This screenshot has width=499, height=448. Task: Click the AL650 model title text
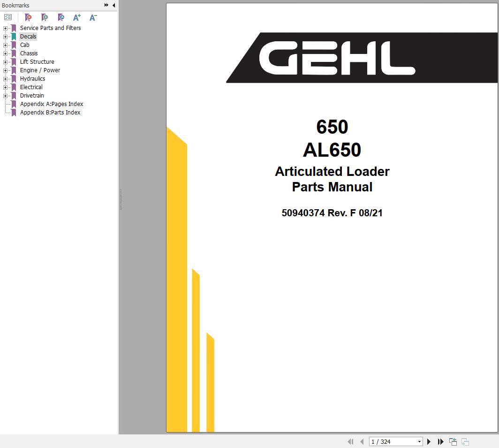(332, 150)
